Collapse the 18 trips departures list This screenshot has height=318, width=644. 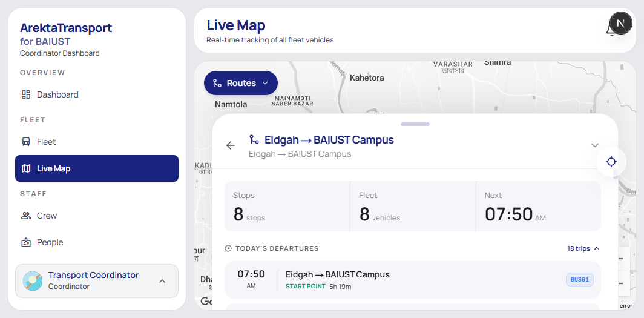583,248
